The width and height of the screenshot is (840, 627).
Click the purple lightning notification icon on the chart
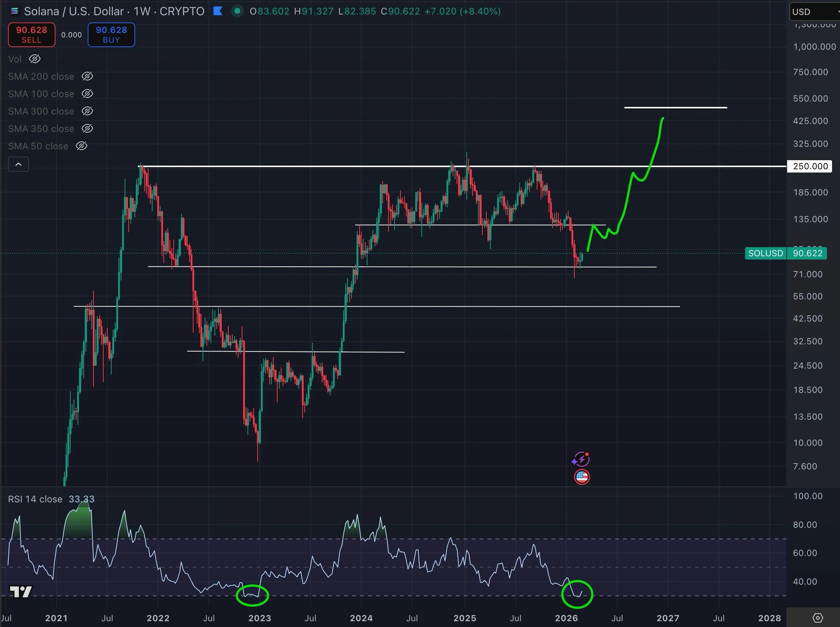[581, 459]
